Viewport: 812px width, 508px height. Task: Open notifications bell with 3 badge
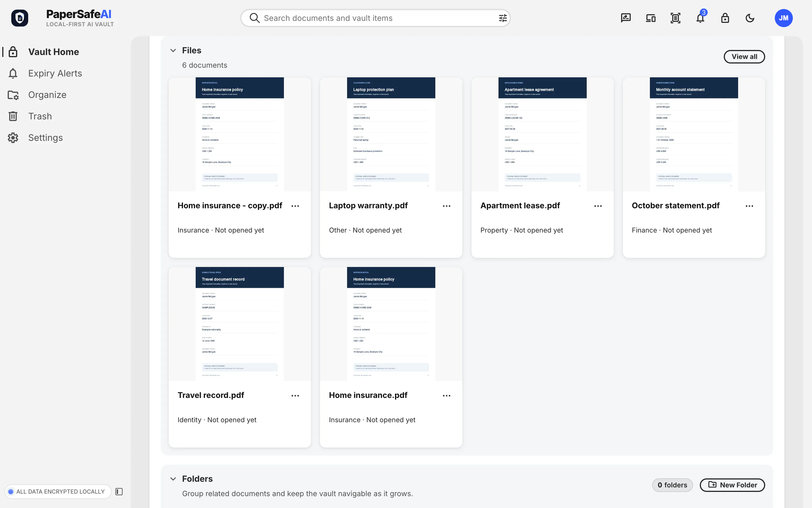click(x=701, y=17)
